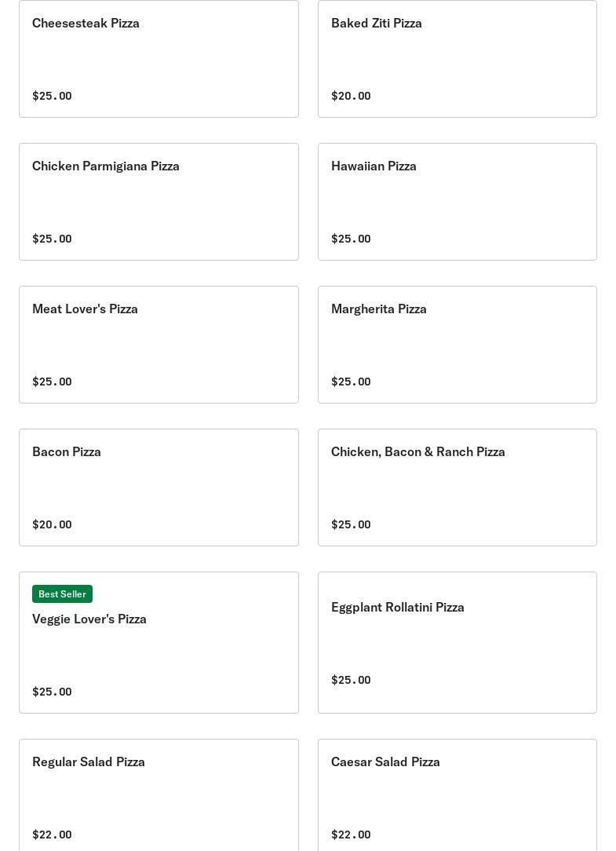616x851 pixels.
Task: Click the $22.00 price of Regular Salad Pizza
Action: (x=52, y=835)
